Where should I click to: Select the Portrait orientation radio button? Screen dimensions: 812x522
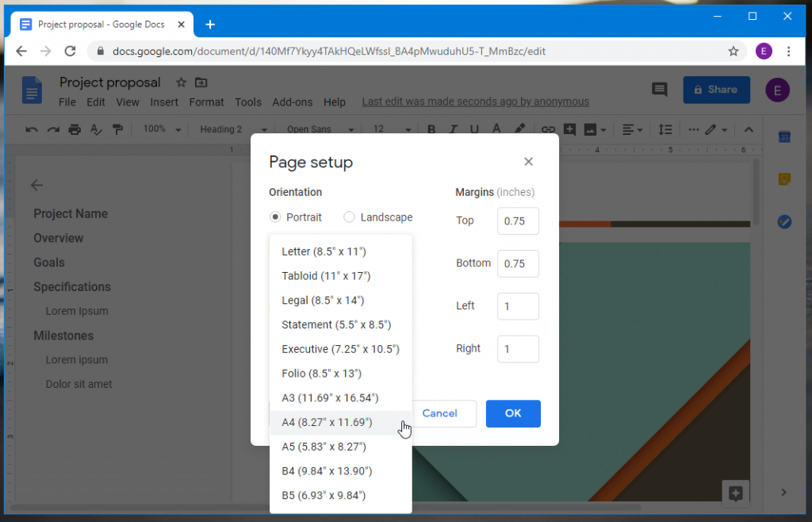coord(274,217)
